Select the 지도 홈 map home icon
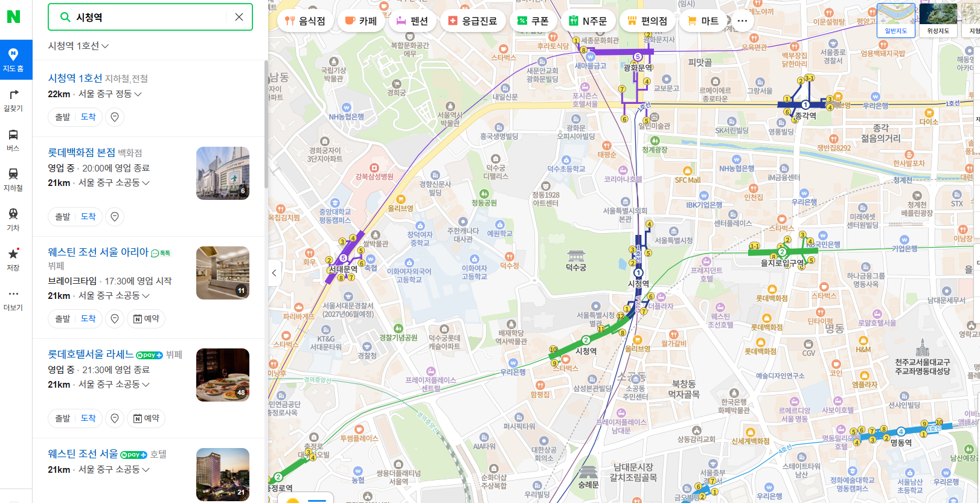Image resolution: width=980 pixels, height=503 pixels. point(13,60)
